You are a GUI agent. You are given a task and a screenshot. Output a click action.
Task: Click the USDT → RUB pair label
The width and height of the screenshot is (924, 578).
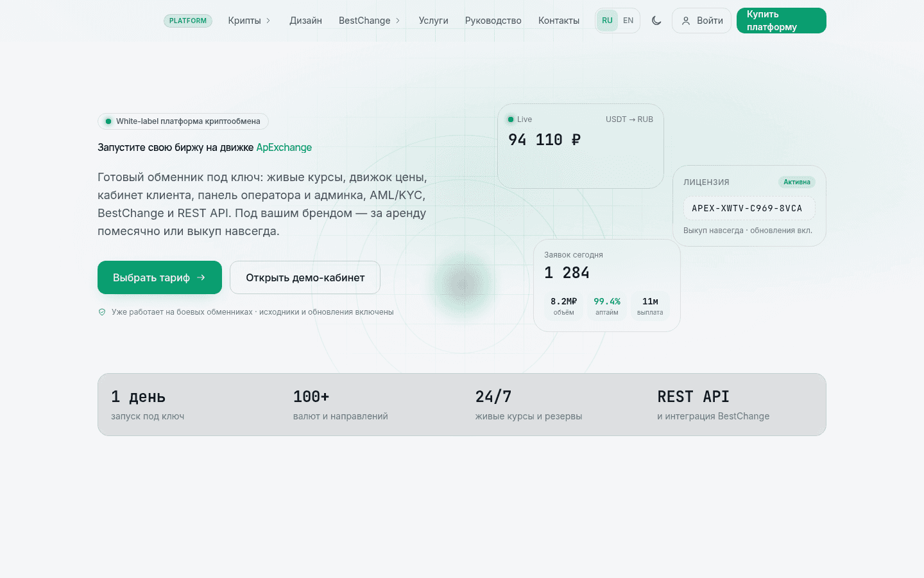point(629,119)
